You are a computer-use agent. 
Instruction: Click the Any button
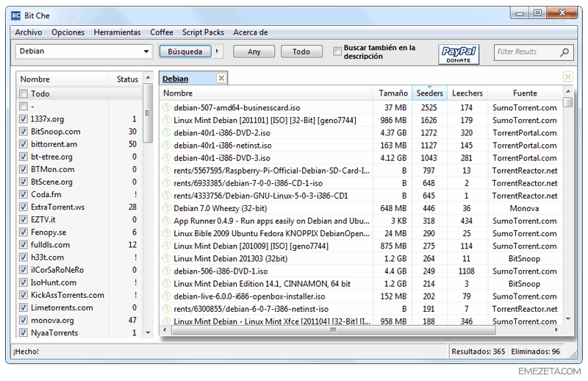(x=254, y=51)
